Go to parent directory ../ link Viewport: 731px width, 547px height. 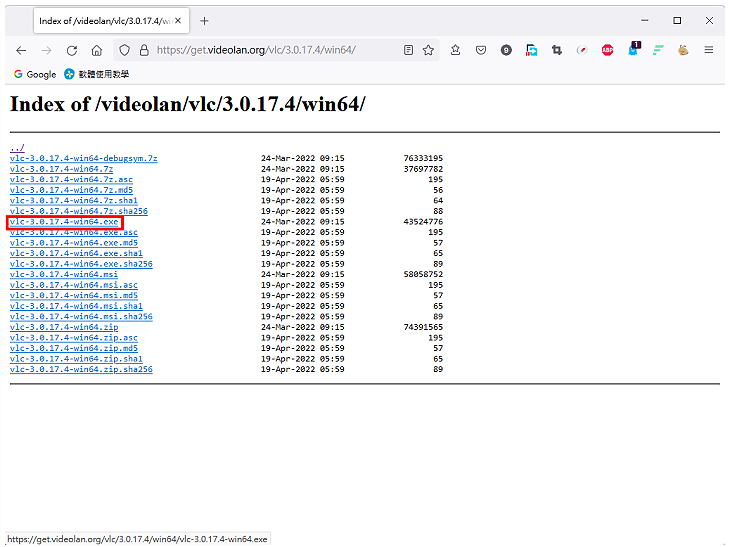17,148
